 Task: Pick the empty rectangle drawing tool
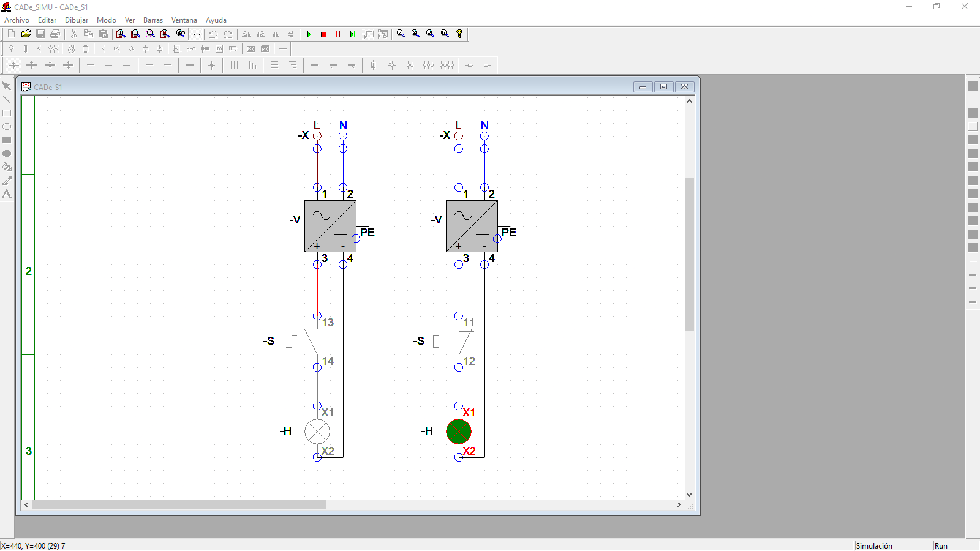[x=7, y=113]
